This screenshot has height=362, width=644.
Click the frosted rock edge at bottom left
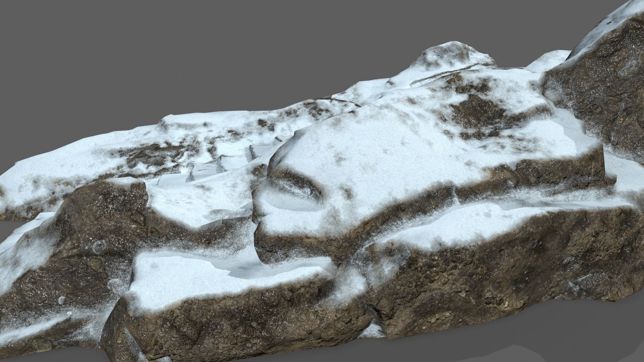tap(34, 328)
